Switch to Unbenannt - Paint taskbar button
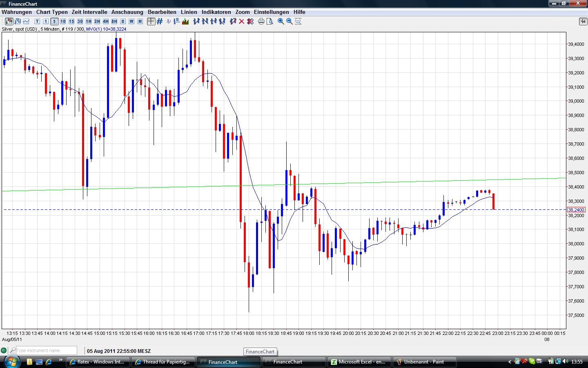Screen dimensions: 588x368 coord(424,362)
